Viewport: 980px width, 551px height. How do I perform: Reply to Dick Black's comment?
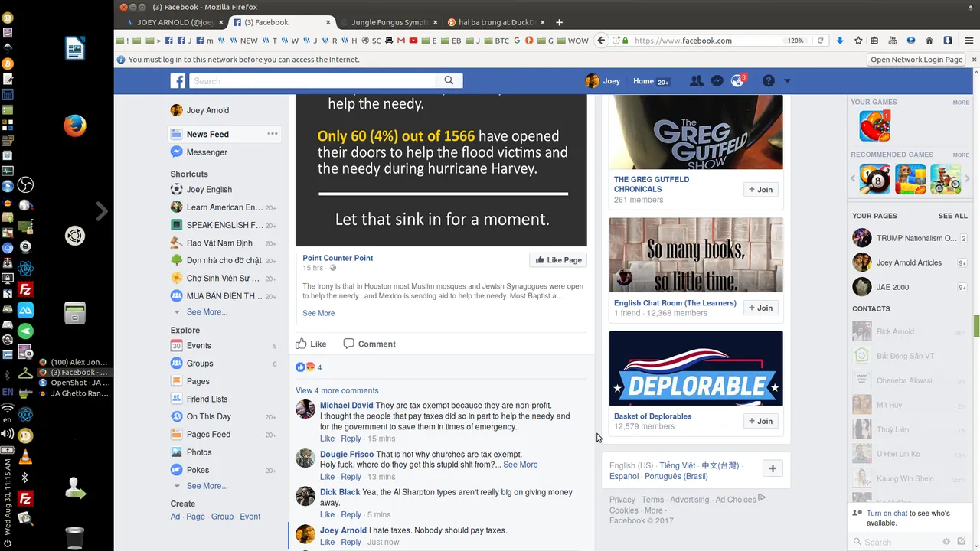click(x=351, y=514)
